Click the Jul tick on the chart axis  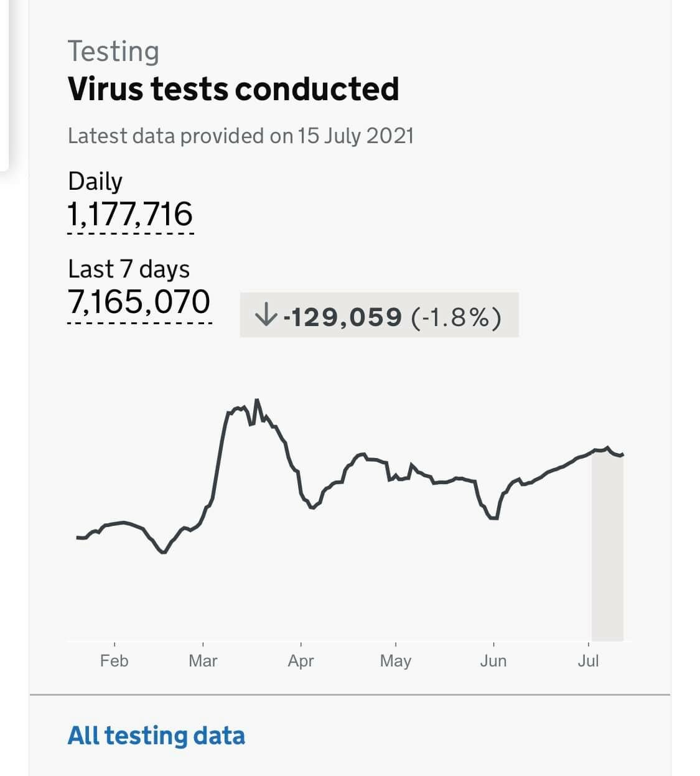pos(588,660)
